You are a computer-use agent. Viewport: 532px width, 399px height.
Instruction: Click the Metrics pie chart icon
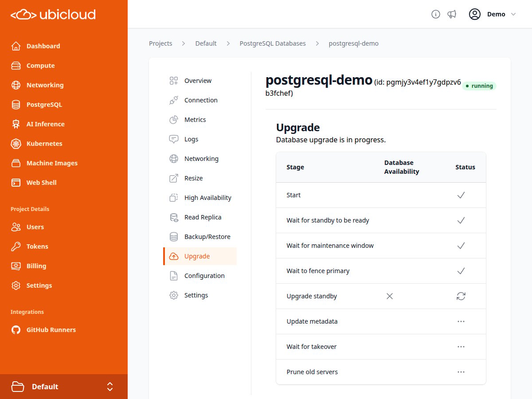coord(174,120)
